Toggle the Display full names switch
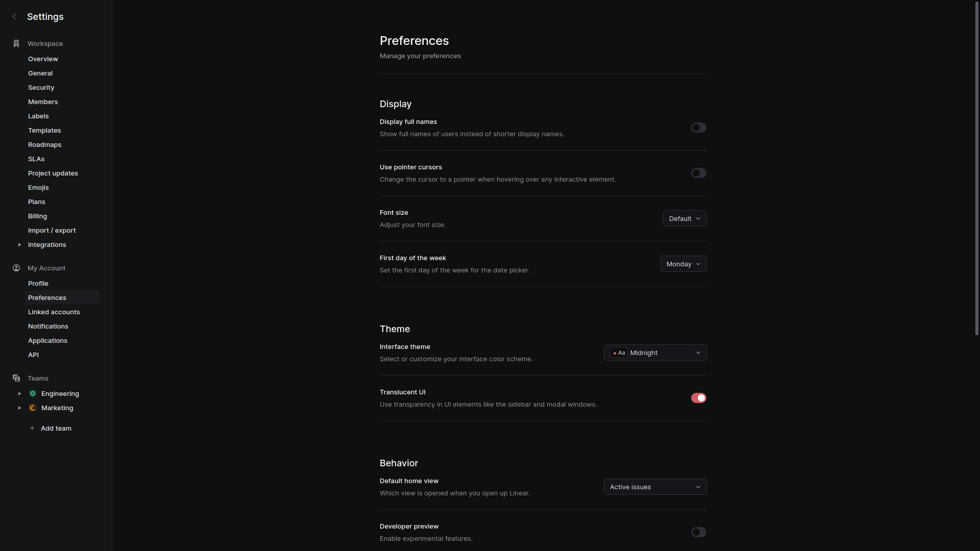The image size is (980, 551). pyautogui.click(x=698, y=127)
